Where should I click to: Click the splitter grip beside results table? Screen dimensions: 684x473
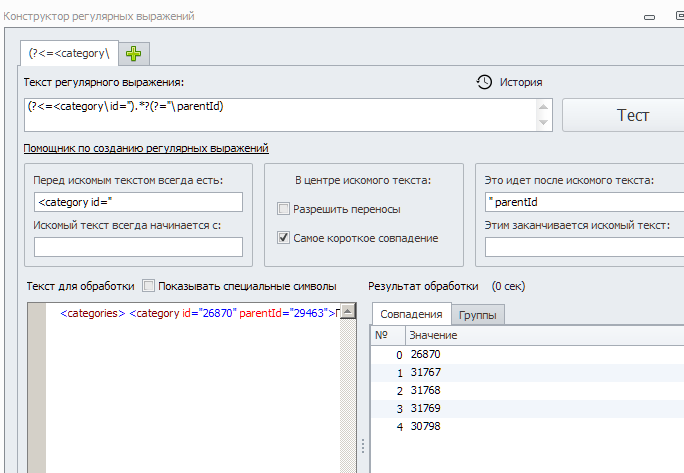[363, 446]
